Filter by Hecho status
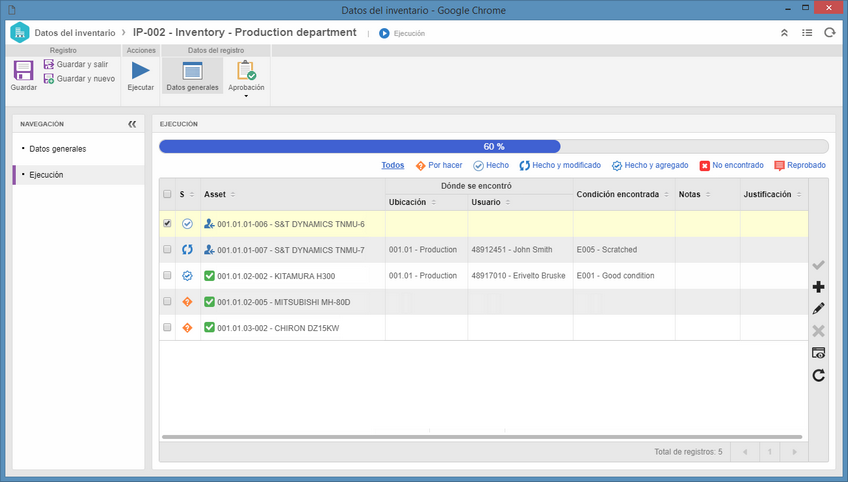 (x=491, y=166)
